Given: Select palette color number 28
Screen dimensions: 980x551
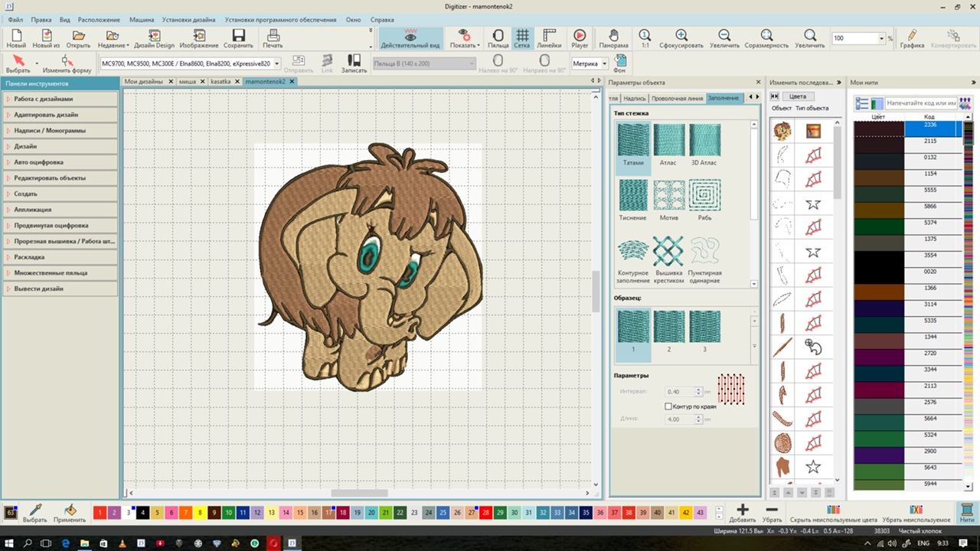Looking at the screenshot, I should (x=485, y=513).
